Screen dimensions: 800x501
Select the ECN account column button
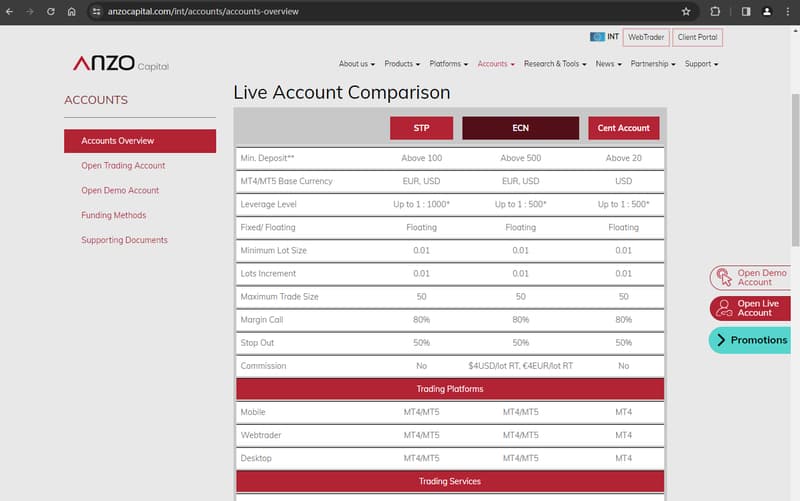[520, 128]
